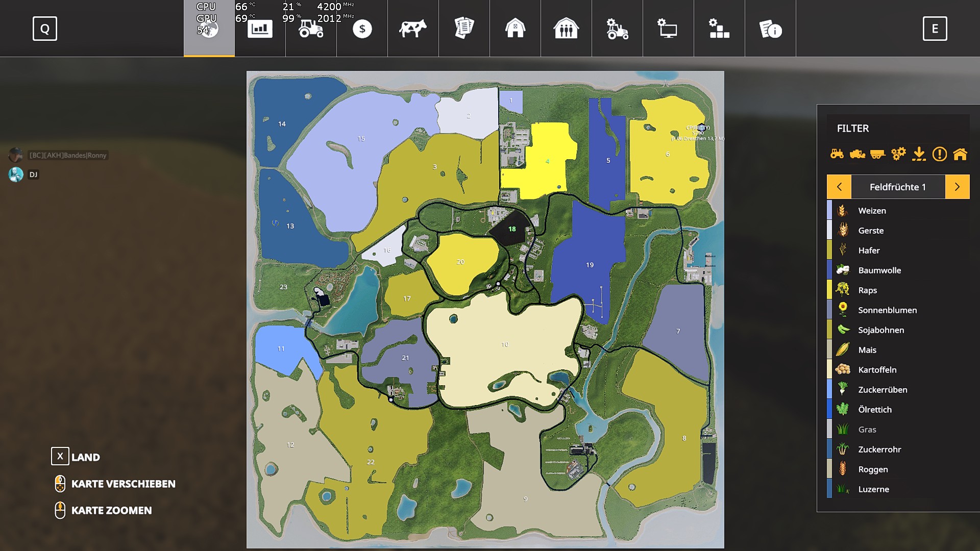This screenshot has width=980, height=551.
Task: Click the Feldfrüchte 1 category selector label
Action: click(898, 187)
